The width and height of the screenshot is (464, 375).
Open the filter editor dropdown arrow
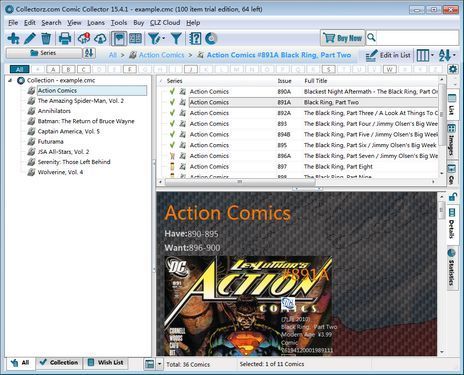pyautogui.click(x=163, y=39)
